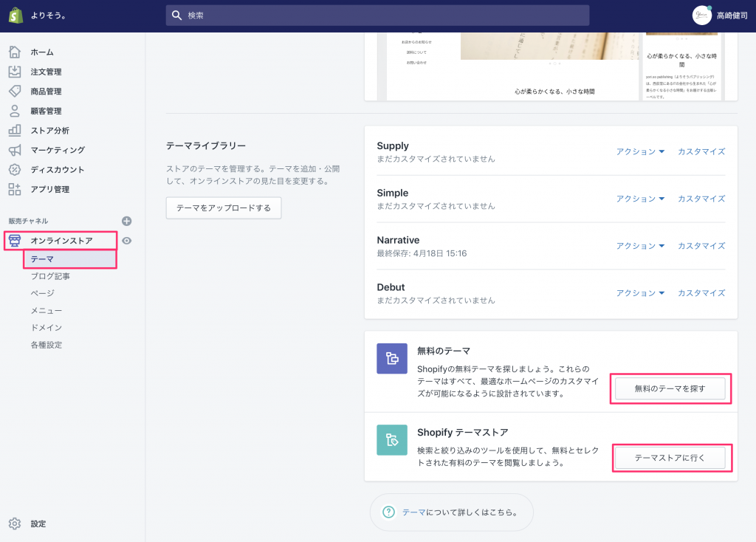The image size is (756, 542).
Task: Click the help question mark icon
Action: [x=388, y=512]
